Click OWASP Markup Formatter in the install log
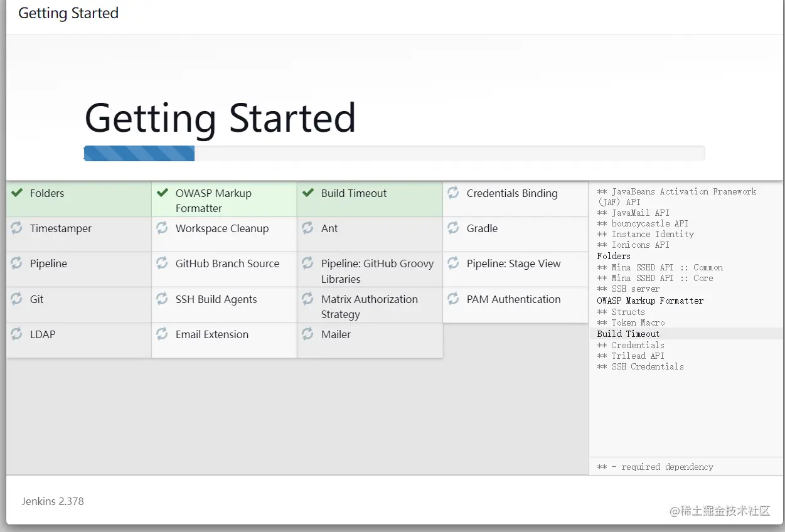 pyautogui.click(x=650, y=301)
